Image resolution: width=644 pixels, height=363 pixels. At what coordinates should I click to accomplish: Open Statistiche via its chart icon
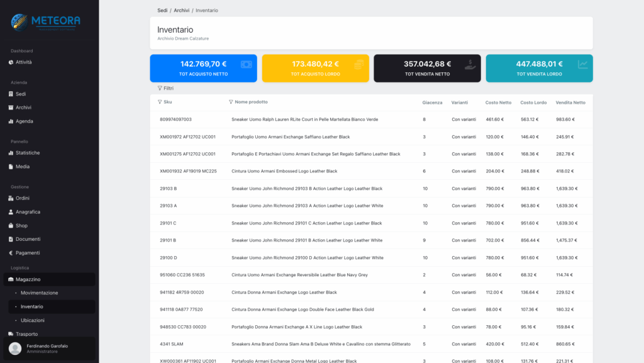[x=11, y=153]
